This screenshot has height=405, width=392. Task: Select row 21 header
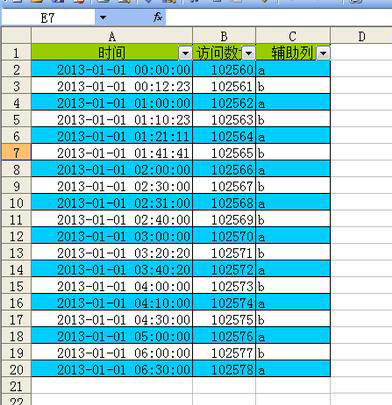(x=16, y=386)
